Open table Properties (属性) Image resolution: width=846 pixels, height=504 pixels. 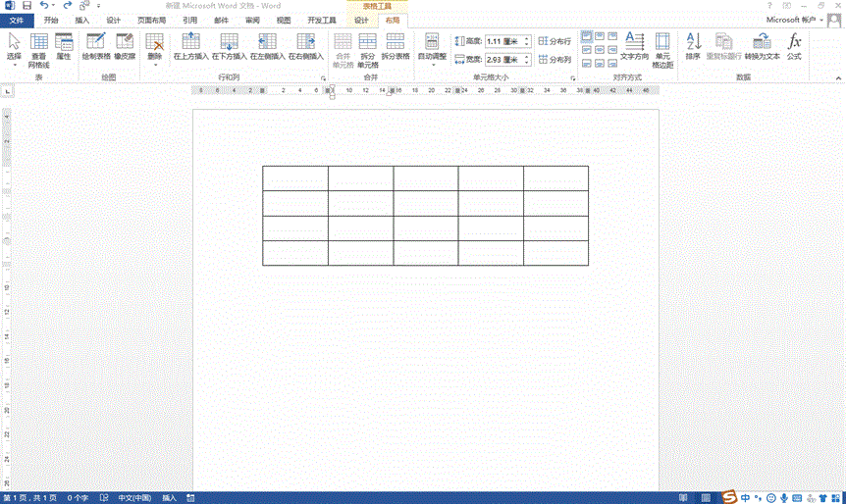64,46
